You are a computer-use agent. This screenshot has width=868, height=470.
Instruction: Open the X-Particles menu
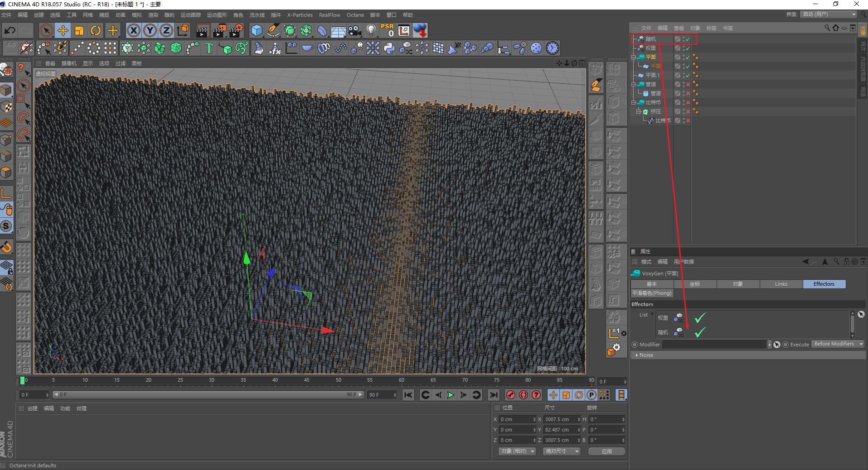tap(300, 15)
